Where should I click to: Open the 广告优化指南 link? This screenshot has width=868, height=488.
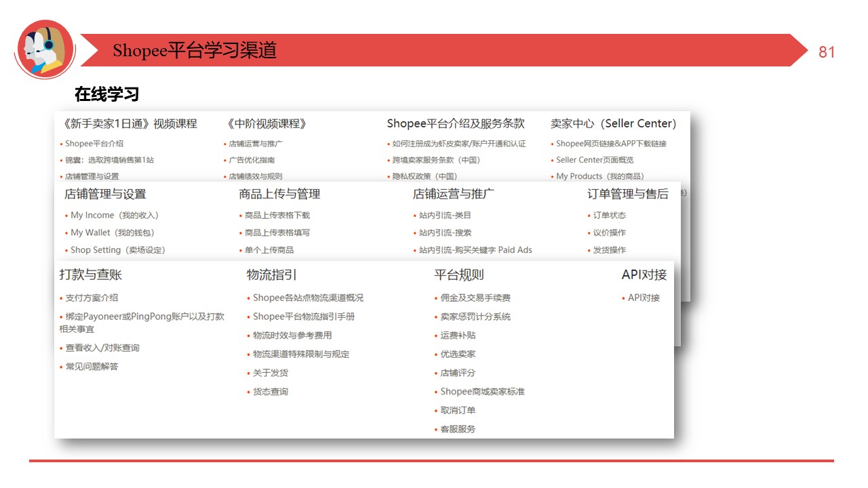251,160
